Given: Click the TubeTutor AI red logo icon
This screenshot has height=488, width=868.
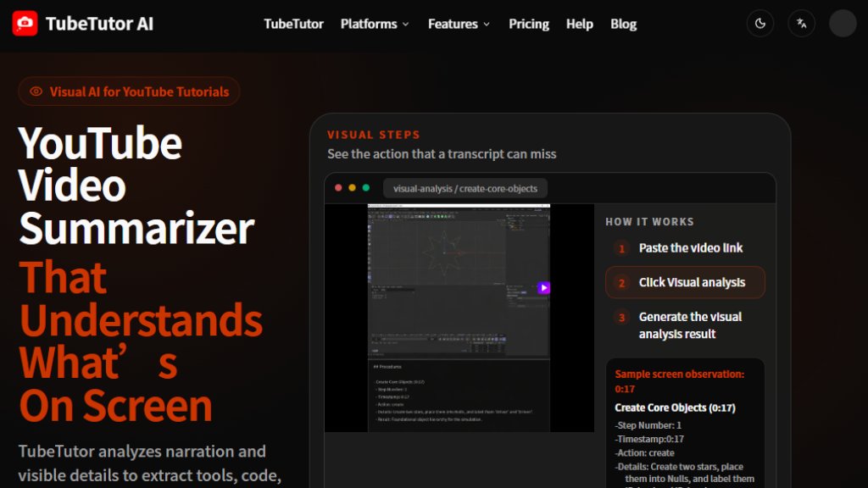Looking at the screenshot, I should coord(25,23).
